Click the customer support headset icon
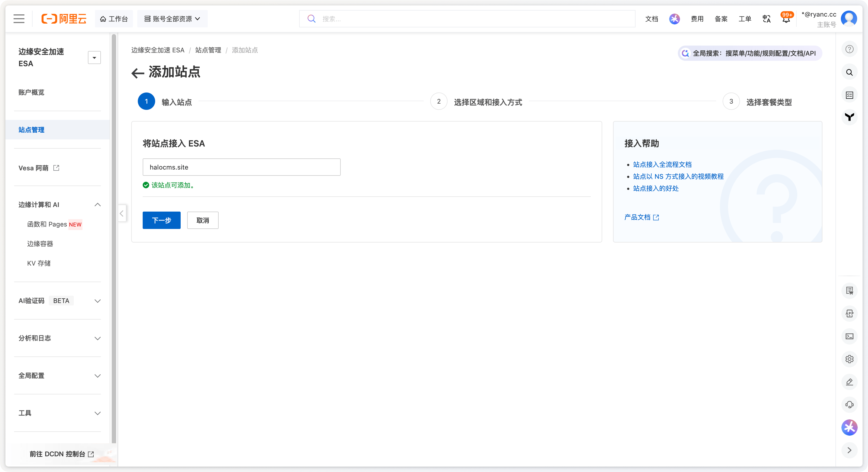The width and height of the screenshot is (868, 472). click(x=849, y=405)
